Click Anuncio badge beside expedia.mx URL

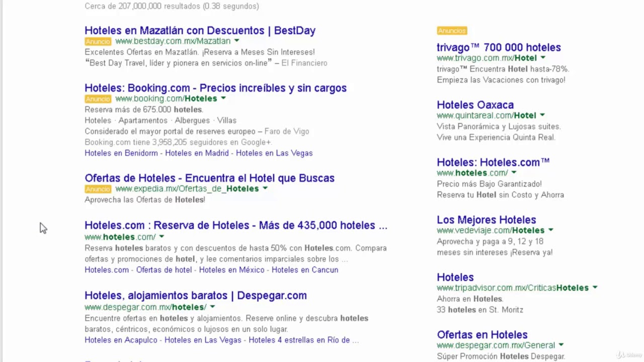click(98, 189)
